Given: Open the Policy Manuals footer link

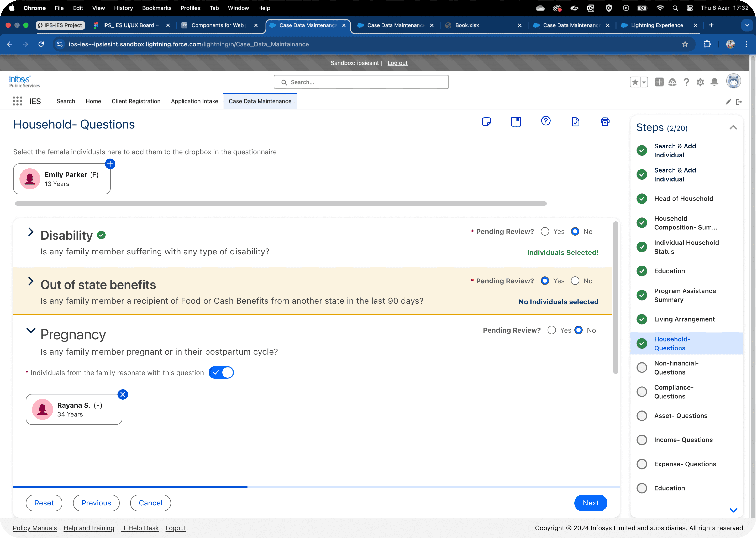Looking at the screenshot, I should [35, 528].
